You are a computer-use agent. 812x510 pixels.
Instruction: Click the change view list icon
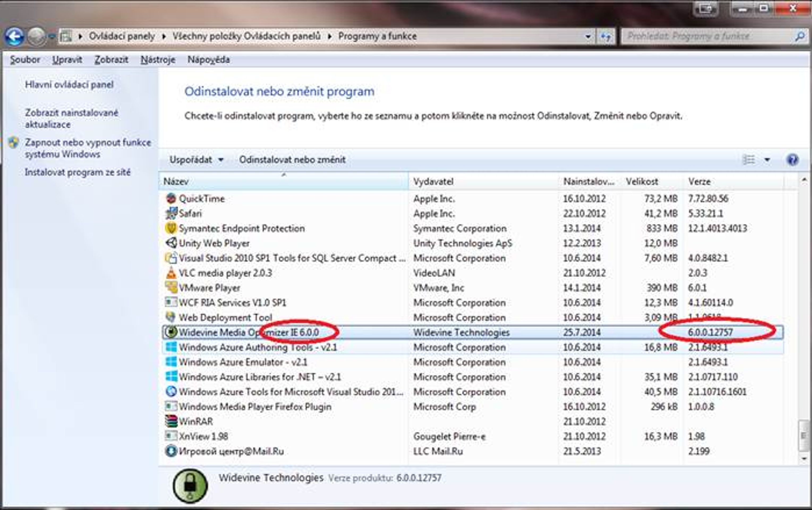tap(749, 160)
